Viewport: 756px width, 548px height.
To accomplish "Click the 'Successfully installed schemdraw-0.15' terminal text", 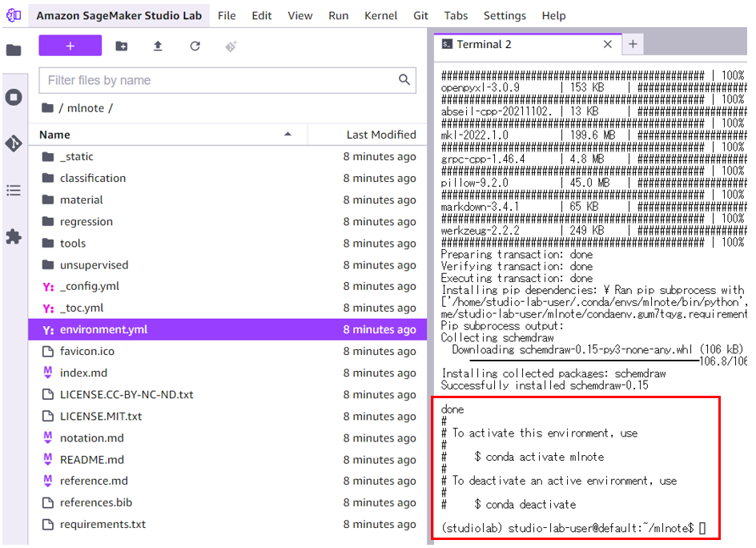I will tap(545, 385).
